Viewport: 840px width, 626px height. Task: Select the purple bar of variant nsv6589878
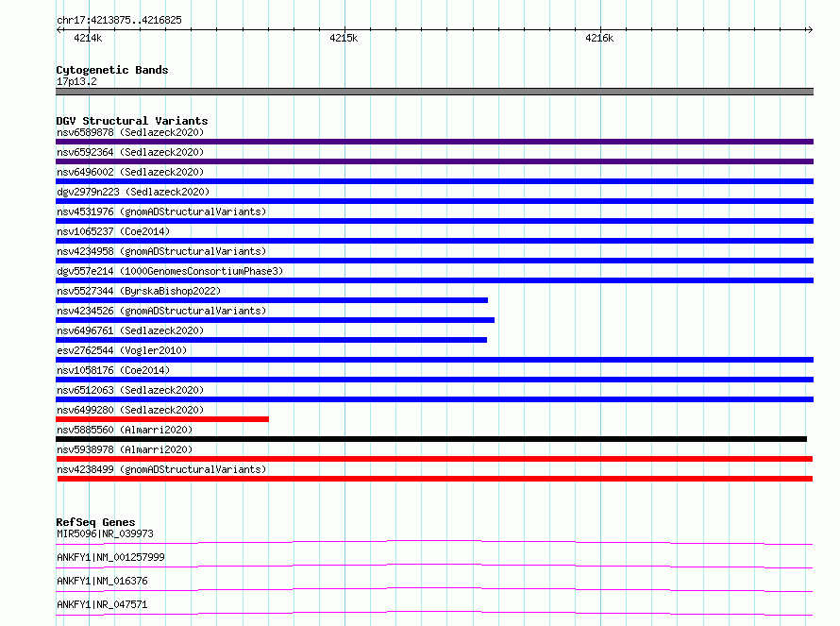[x=434, y=142]
